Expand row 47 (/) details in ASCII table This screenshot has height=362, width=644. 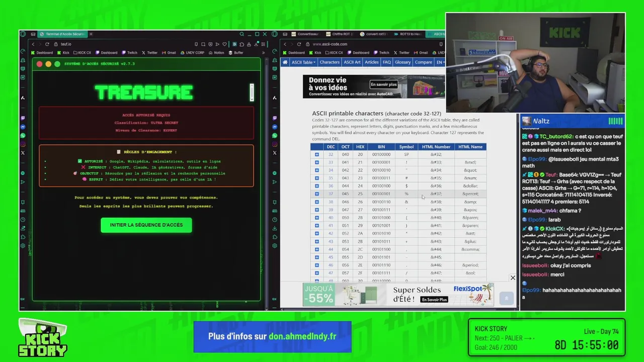pyautogui.click(x=316, y=273)
